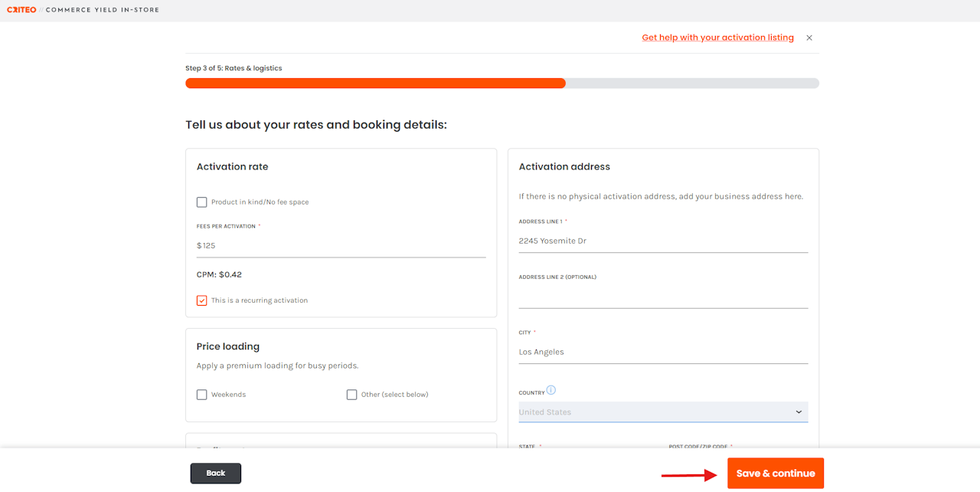Go back using the Back button
Image resolution: width=980 pixels, height=492 pixels.
pyautogui.click(x=216, y=474)
